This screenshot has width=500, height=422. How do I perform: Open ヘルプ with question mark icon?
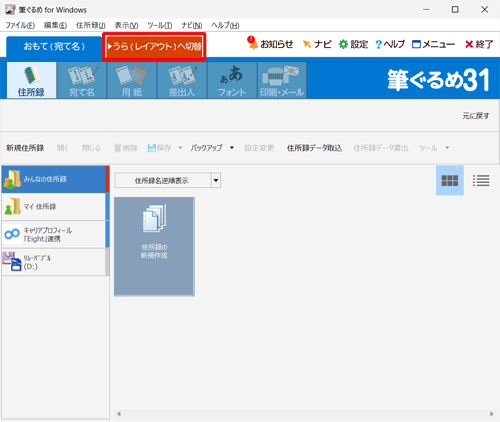pos(390,44)
